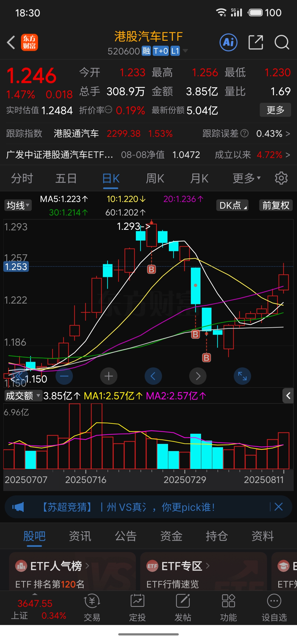The image size is (297, 644).
Task: Open chart settings gear icon
Action: pos(281,178)
